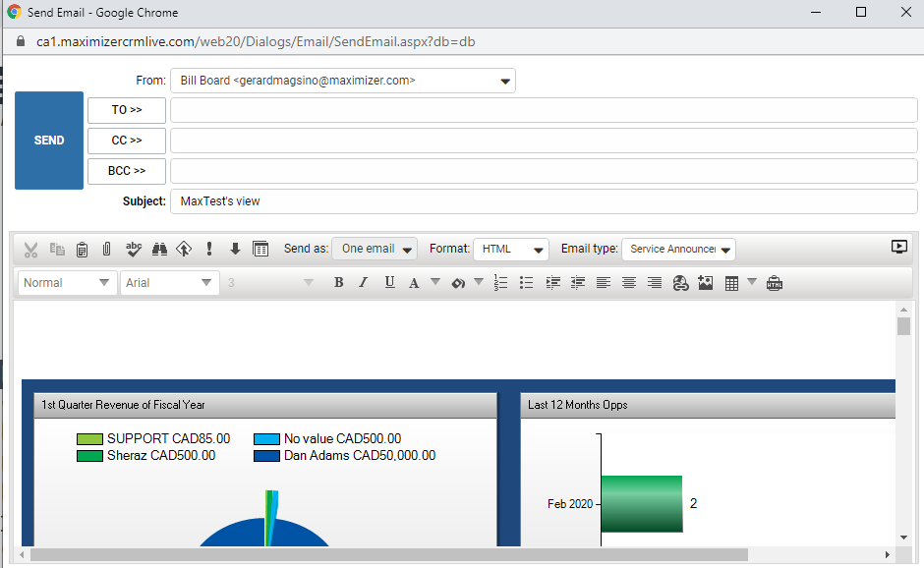Image resolution: width=924 pixels, height=568 pixels.
Task: Click the CC >> button
Action: 127,141
